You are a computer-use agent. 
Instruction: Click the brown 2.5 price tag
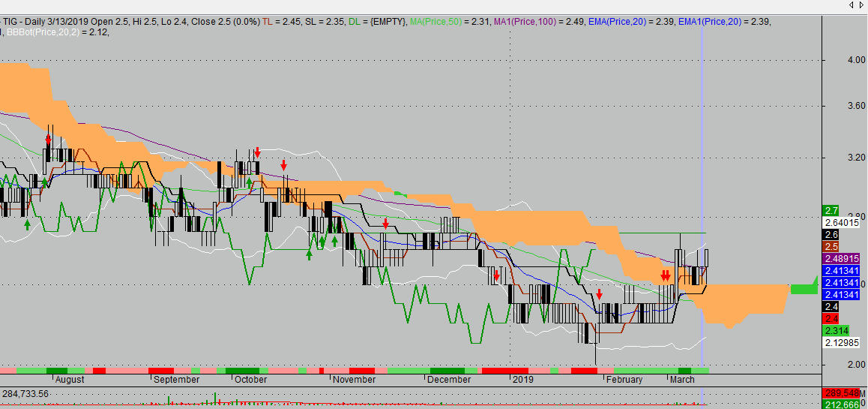(x=831, y=246)
